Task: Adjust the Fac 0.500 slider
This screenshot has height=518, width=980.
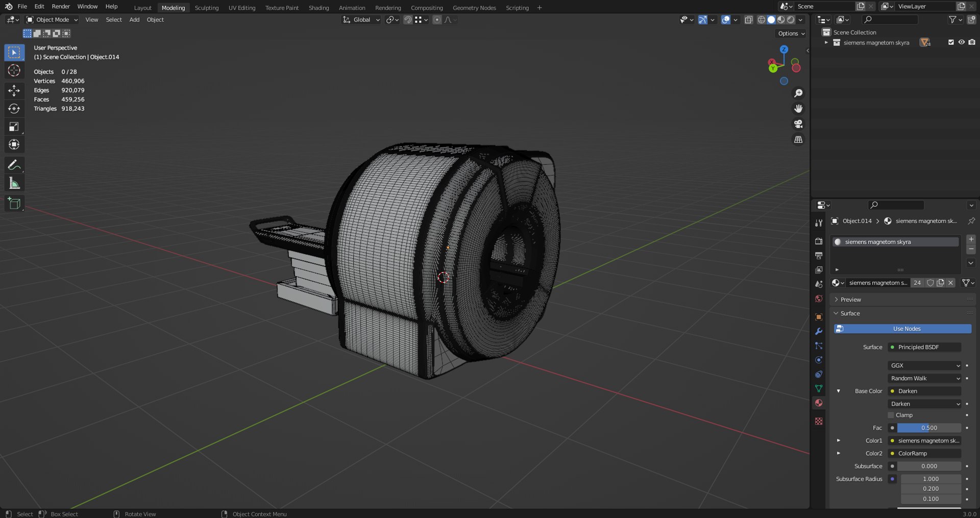Action: [x=929, y=428]
